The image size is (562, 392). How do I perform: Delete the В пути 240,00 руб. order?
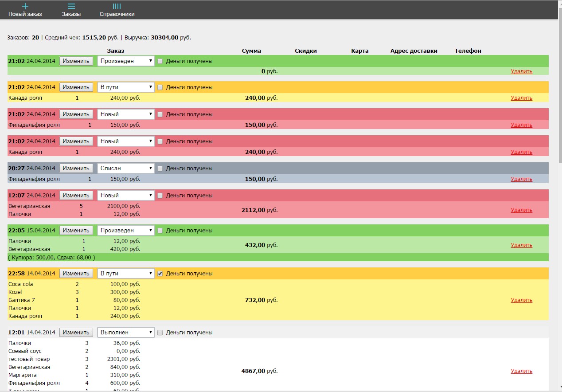click(522, 98)
